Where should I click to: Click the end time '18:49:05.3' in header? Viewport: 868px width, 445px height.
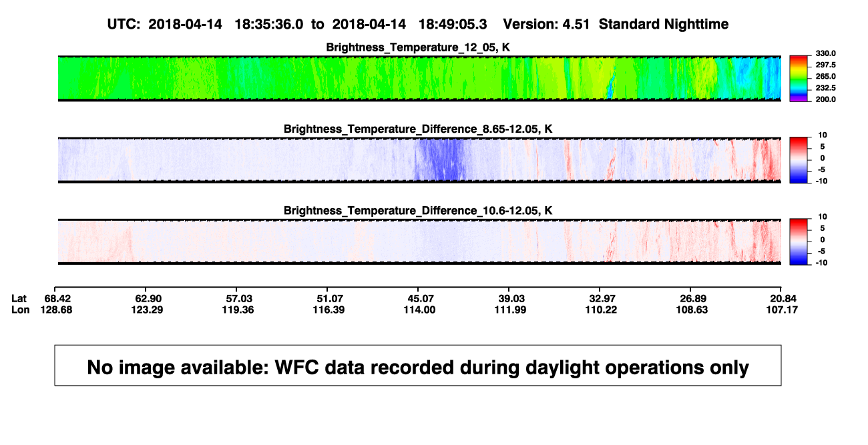[453, 24]
